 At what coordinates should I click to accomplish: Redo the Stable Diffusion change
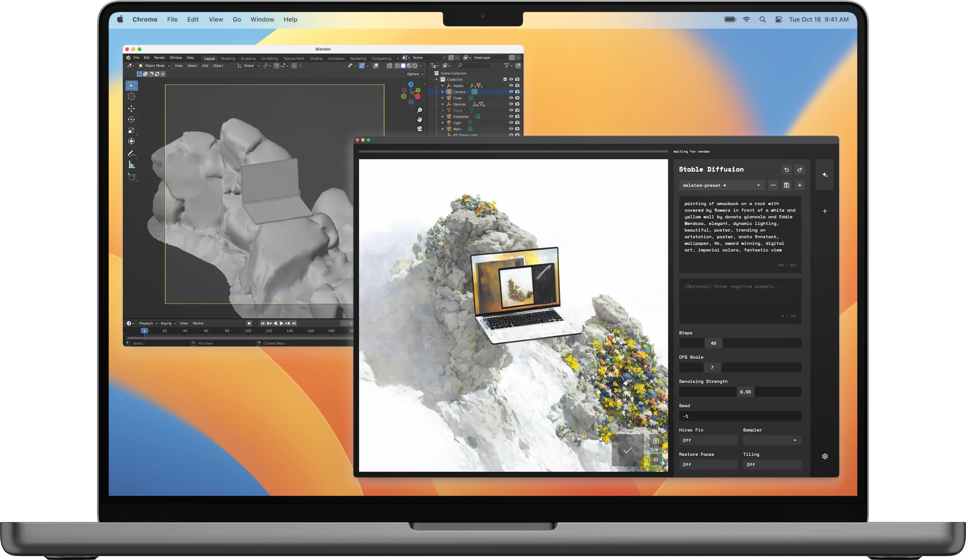point(800,169)
